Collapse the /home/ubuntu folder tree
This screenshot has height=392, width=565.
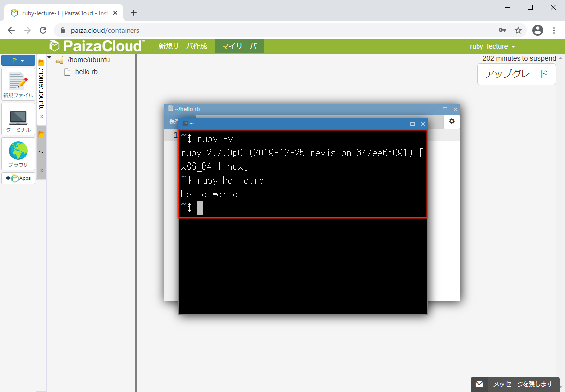pyautogui.click(x=49, y=58)
